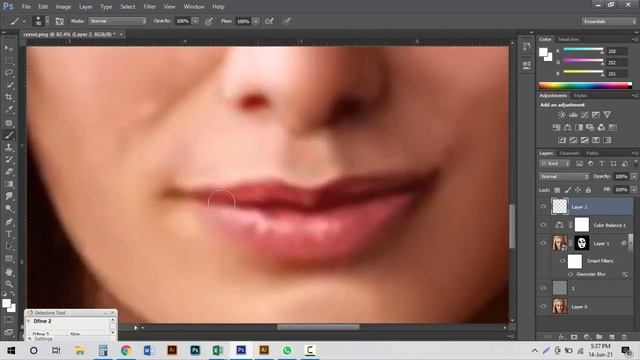The width and height of the screenshot is (640, 360).
Task: Open the layer Fill dropdown arrow
Action: 634,190
